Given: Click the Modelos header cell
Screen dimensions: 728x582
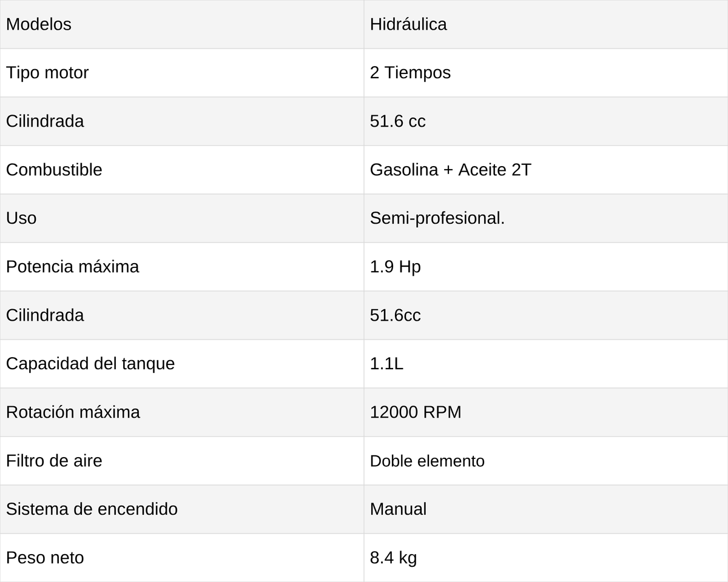Looking at the screenshot, I should pos(182,24).
